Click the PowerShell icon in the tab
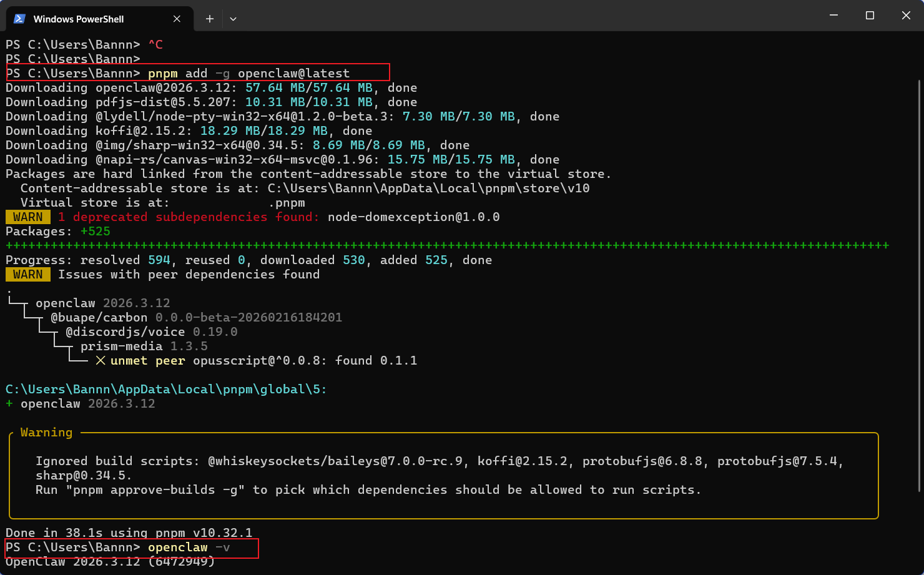This screenshot has width=924, height=575. [x=19, y=19]
